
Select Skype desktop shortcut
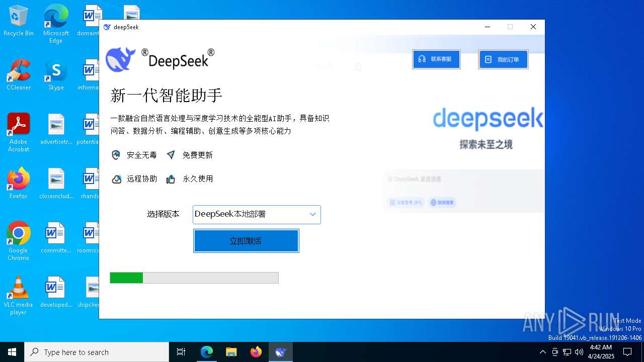coord(56,75)
